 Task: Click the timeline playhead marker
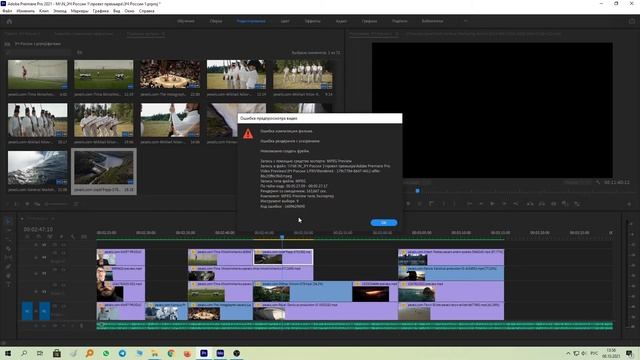(x=282, y=237)
